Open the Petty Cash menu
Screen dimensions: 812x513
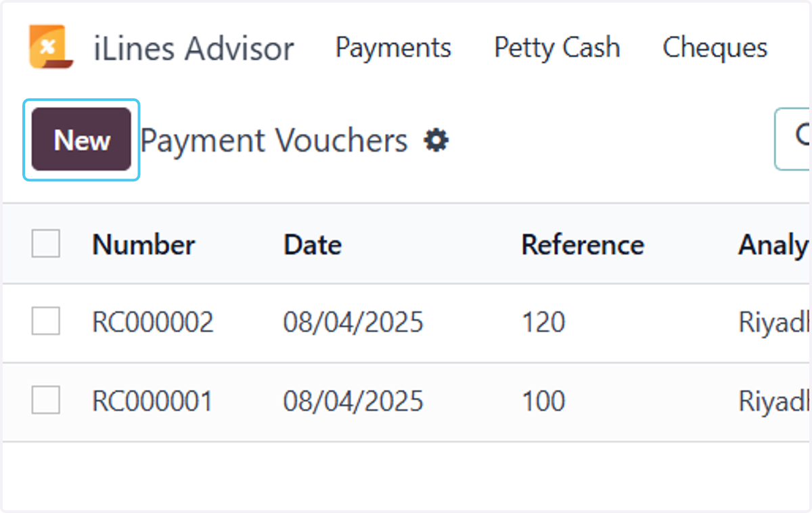pos(557,48)
